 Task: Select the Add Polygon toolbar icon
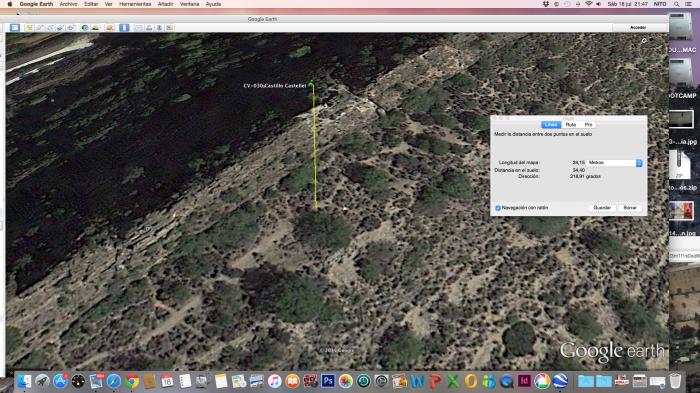[39, 28]
